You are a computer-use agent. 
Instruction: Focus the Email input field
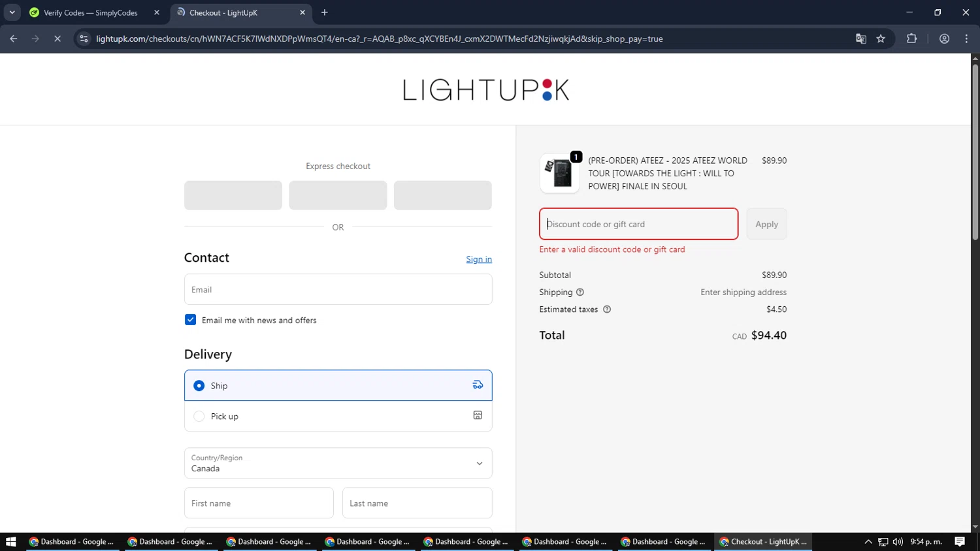(338, 289)
